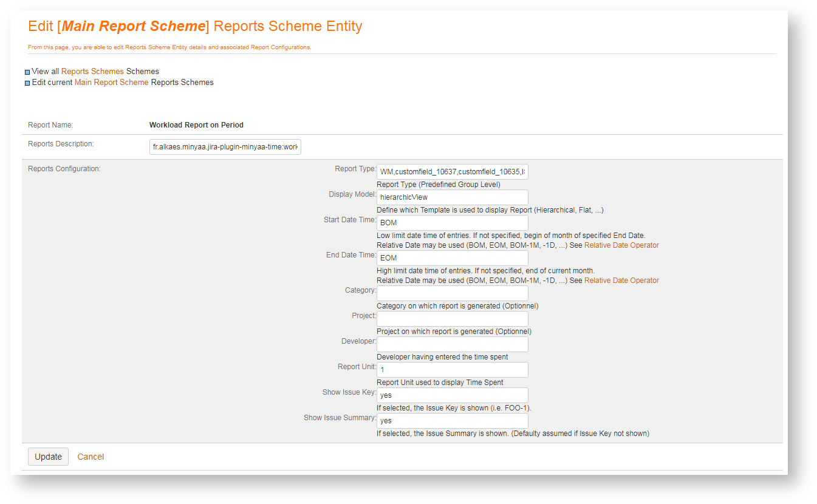Cancel editing the report scheme

91,457
